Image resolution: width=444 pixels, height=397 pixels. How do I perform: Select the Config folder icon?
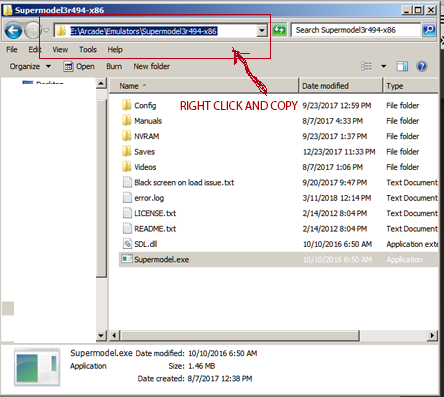click(x=127, y=105)
